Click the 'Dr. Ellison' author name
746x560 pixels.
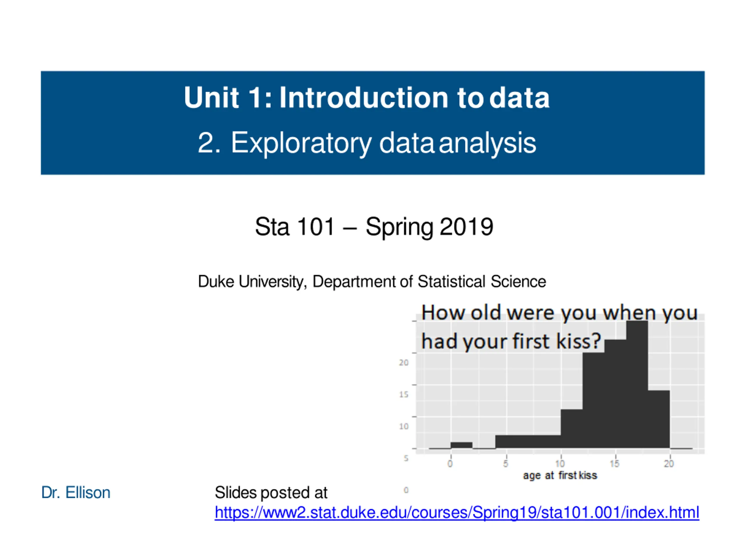(x=75, y=493)
